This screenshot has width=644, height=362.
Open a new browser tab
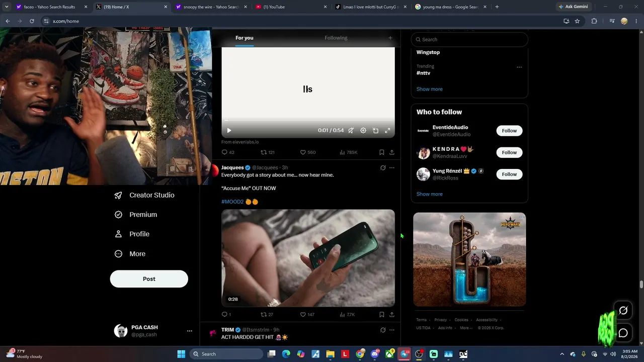click(x=497, y=7)
